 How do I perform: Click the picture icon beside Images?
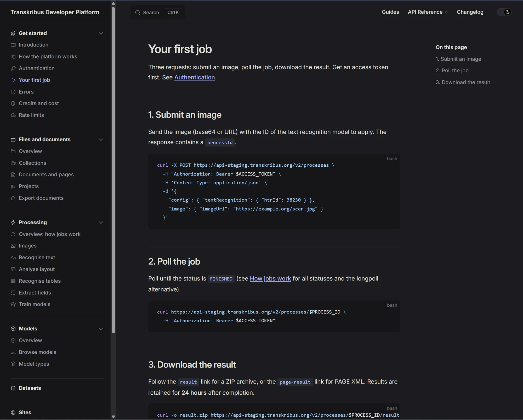(13, 246)
